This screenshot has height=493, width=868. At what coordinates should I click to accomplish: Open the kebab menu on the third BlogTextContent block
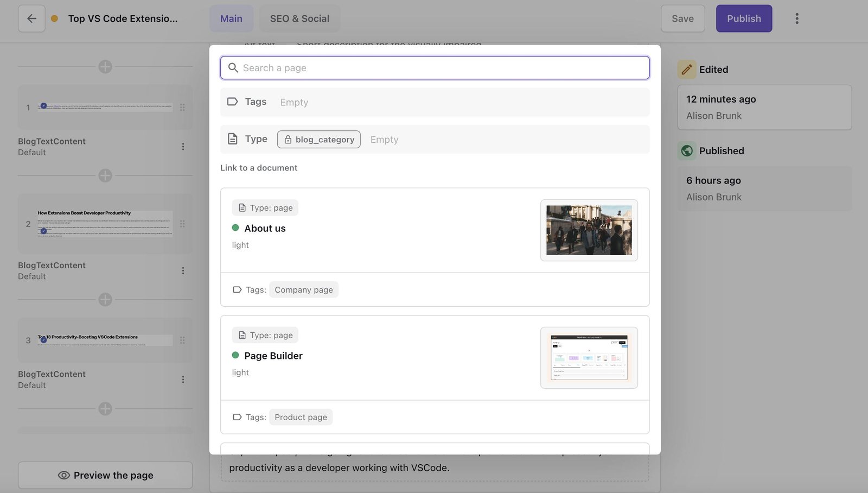183,379
